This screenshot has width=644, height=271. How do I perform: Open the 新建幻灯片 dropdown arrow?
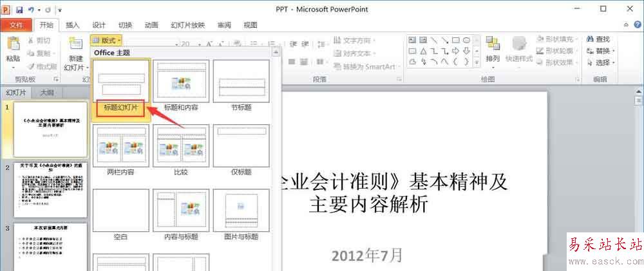point(88,67)
